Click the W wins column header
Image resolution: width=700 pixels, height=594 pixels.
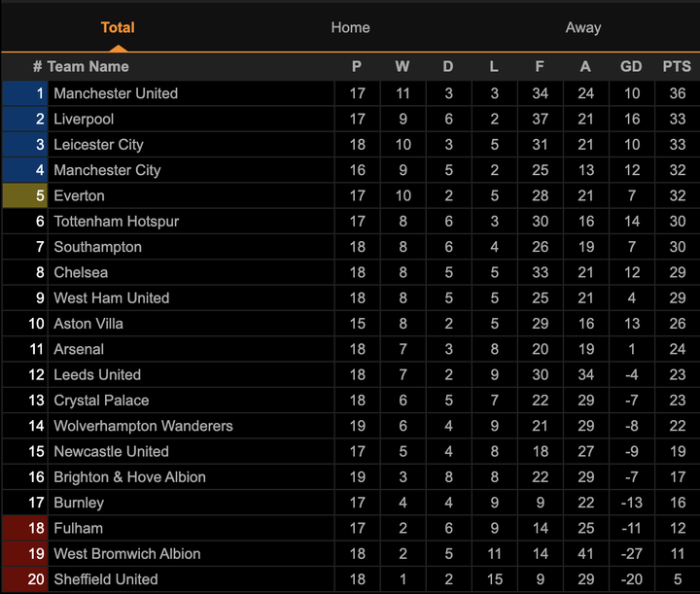[x=402, y=66]
